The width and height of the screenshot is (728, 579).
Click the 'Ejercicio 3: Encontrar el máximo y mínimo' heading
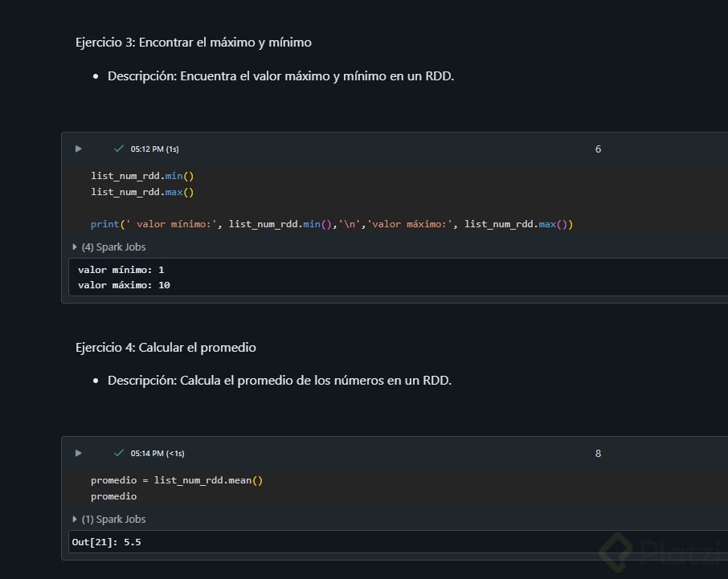[194, 43]
